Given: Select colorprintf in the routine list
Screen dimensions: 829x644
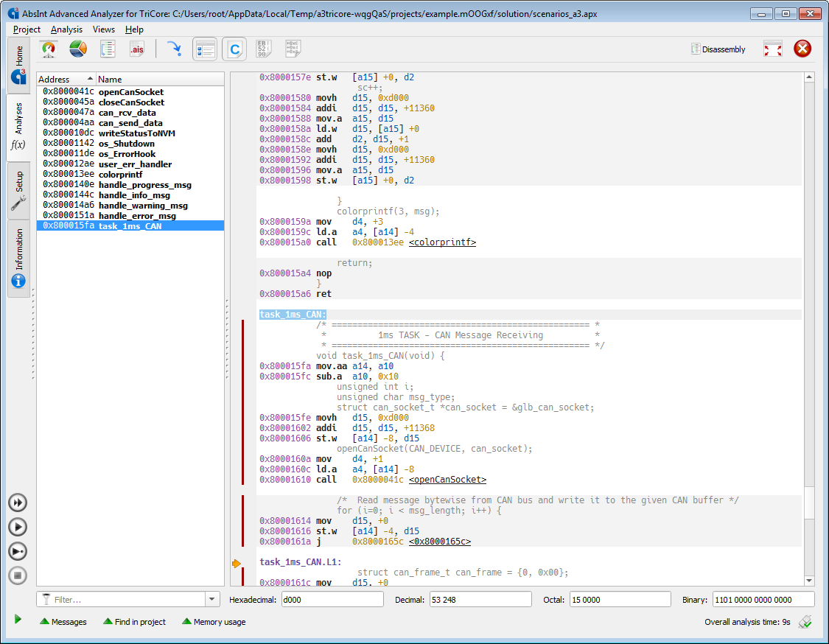Looking at the screenshot, I should [130, 175].
